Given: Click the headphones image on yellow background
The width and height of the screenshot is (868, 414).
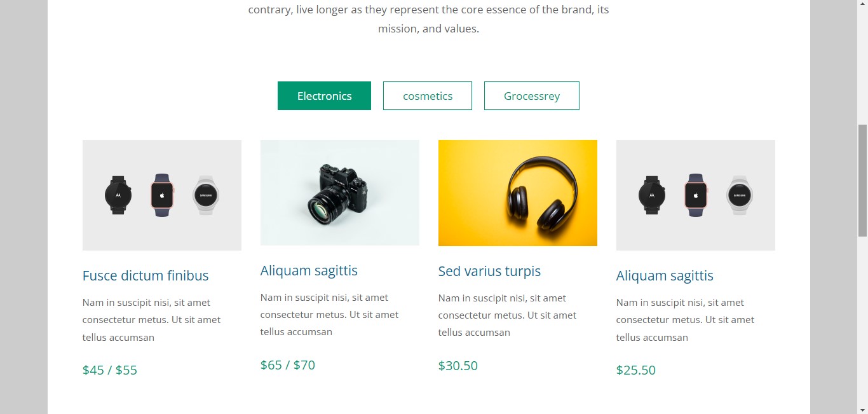Looking at the screenshot, I should (518, 193).
